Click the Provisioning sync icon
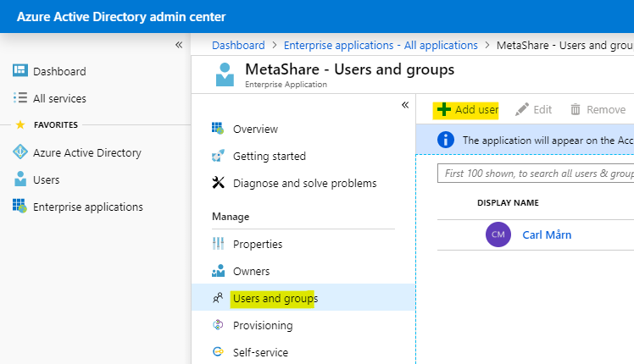The width and height of the screenshot is (634, 364). pos(218,325)
